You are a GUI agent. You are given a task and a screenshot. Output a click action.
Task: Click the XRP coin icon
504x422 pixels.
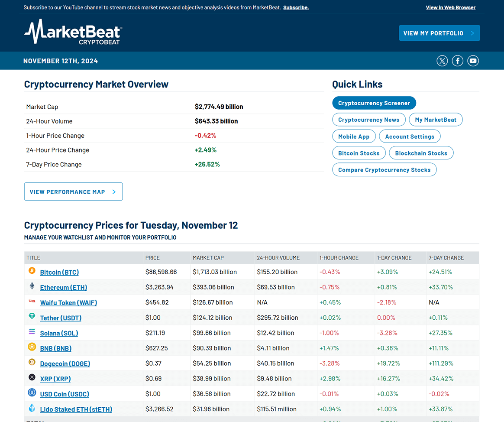[x=32, y=377]
